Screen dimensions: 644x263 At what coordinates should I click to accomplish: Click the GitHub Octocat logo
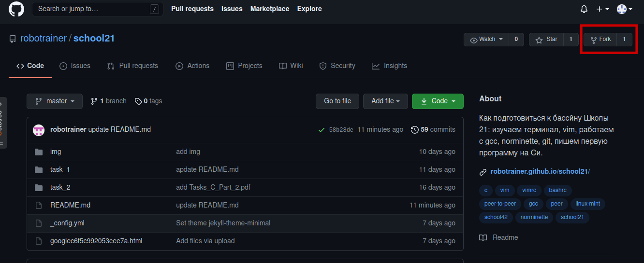point(16,9)
